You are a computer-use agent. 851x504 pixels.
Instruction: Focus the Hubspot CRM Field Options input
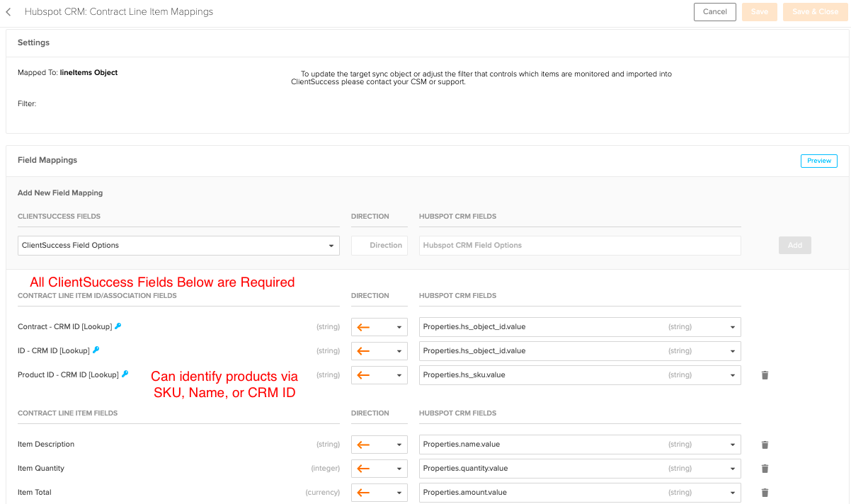point(580,246)
